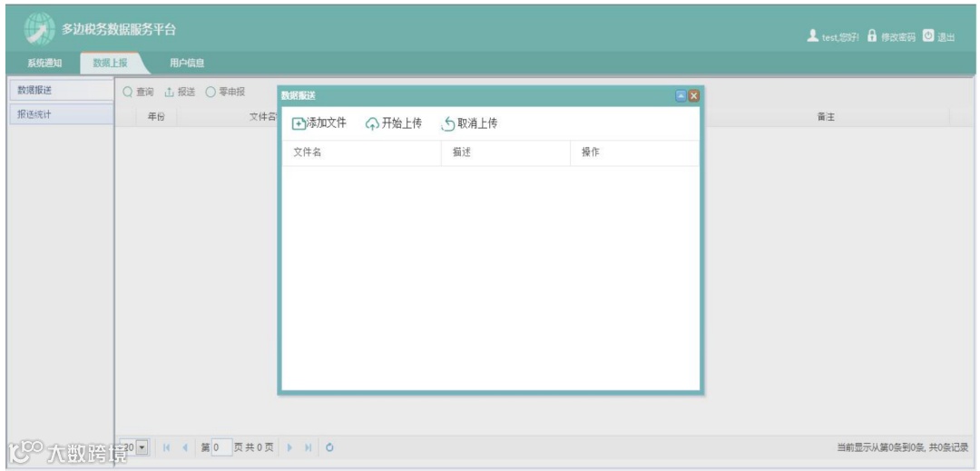Screen dimensions: 980x471
Task: Log out via 退出 link
Action: point(946,37)
